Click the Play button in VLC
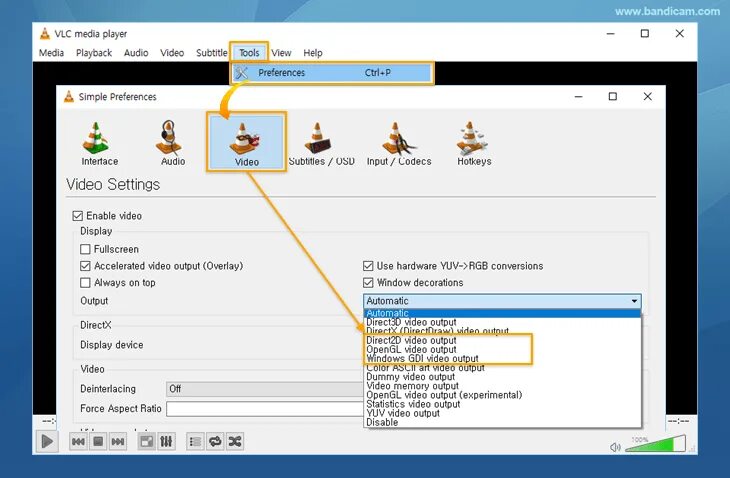730x478 pixels. (47, 441)
